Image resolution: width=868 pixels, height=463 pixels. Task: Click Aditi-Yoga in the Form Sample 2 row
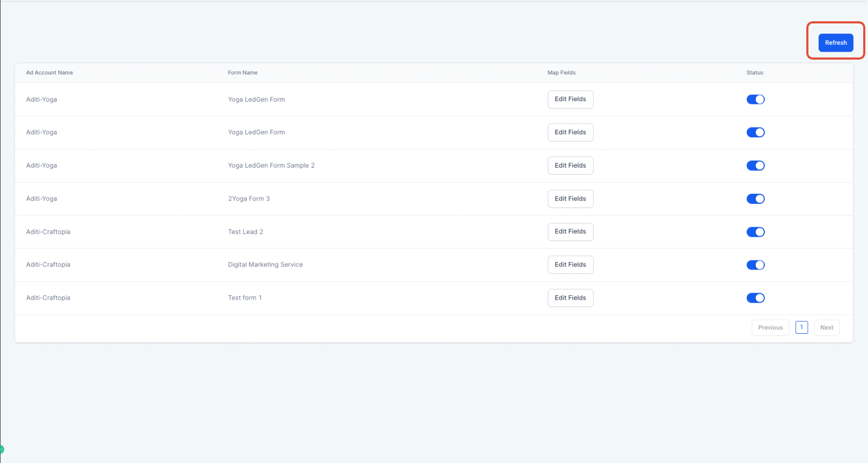(41, 166)
